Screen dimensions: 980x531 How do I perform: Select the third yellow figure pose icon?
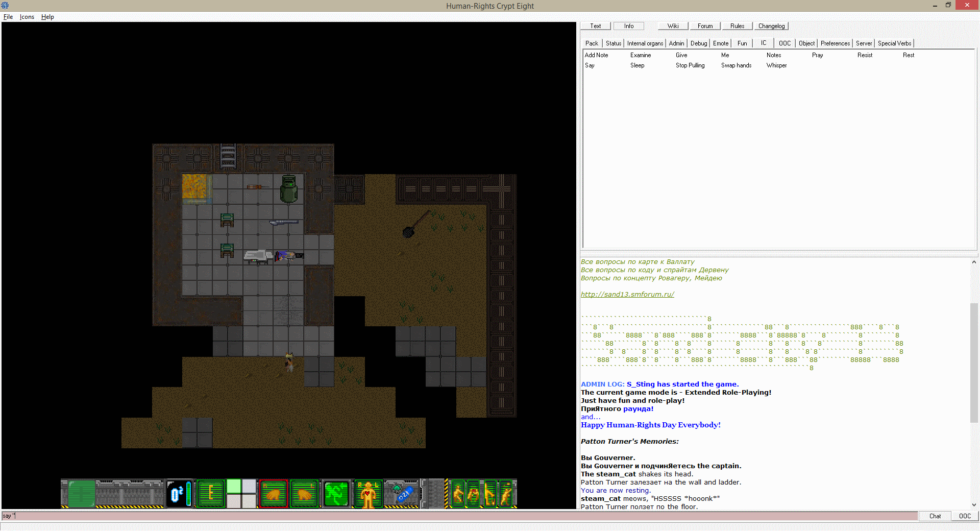pos(489,494)
